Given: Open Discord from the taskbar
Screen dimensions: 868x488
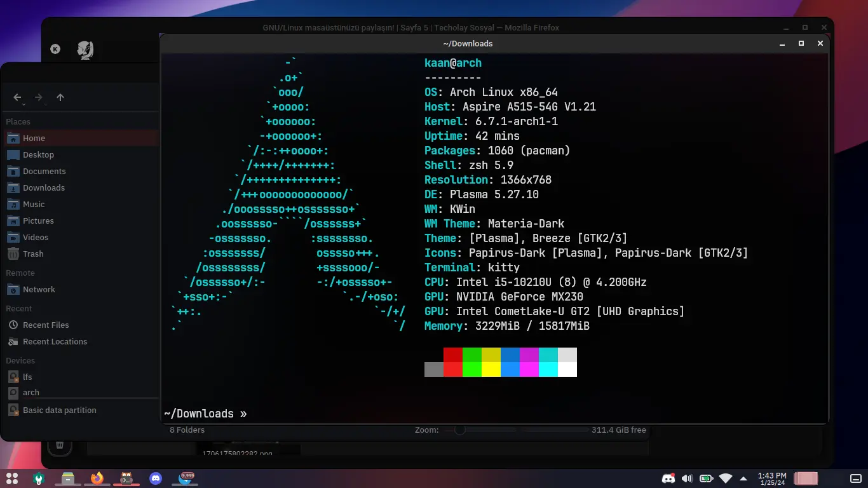Looking at the screenshot, I should tap(156, 478).
